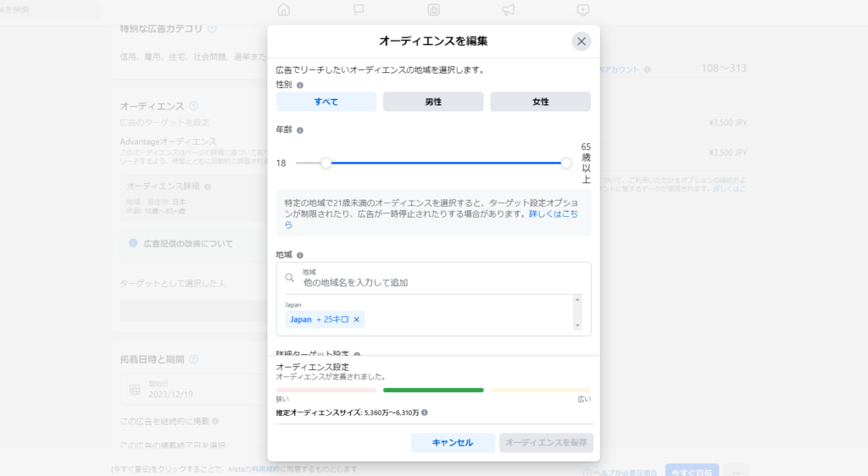Remove Japan location tag with X

point(357,320)
